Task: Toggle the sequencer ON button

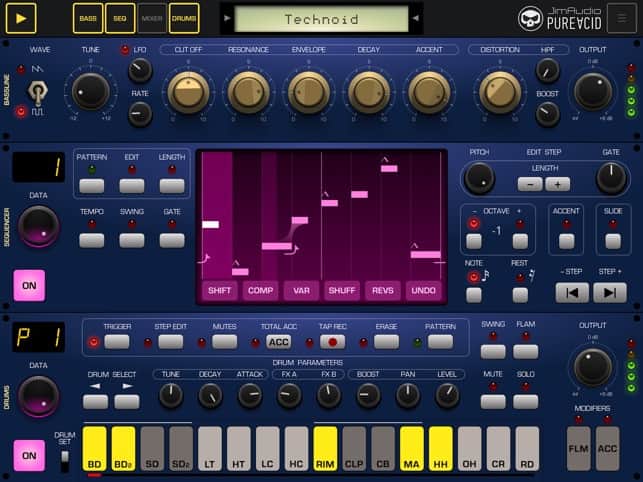Action: click(29, 285)
